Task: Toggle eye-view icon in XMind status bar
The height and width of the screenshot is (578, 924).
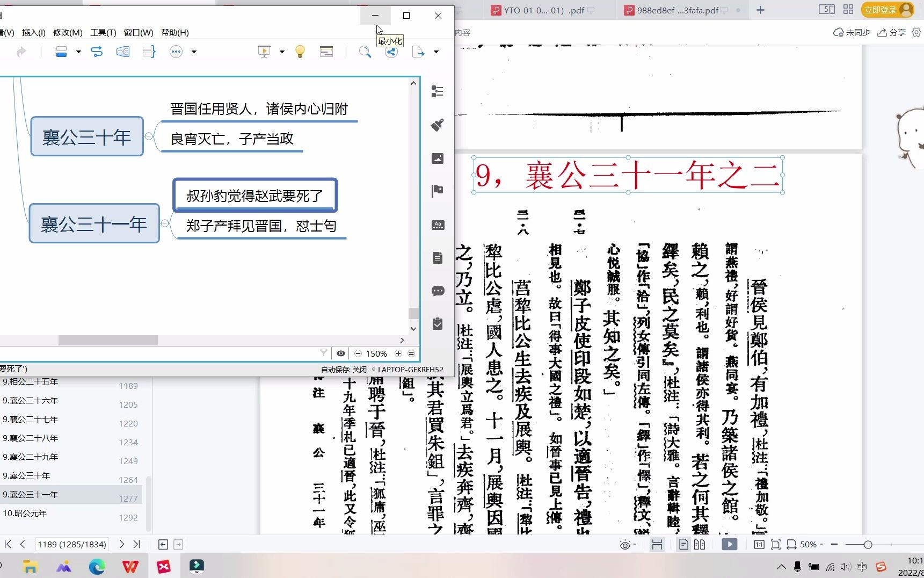Action: click(x=341, y=353)
